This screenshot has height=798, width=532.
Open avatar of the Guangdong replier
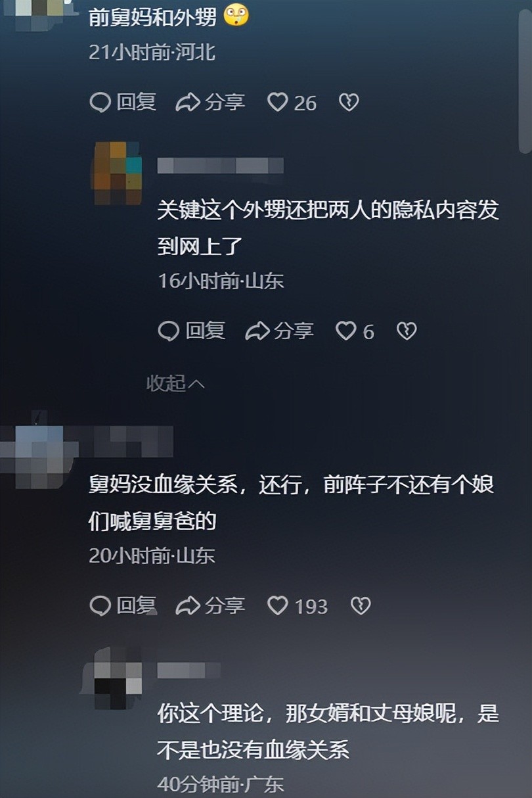[118, 677]
